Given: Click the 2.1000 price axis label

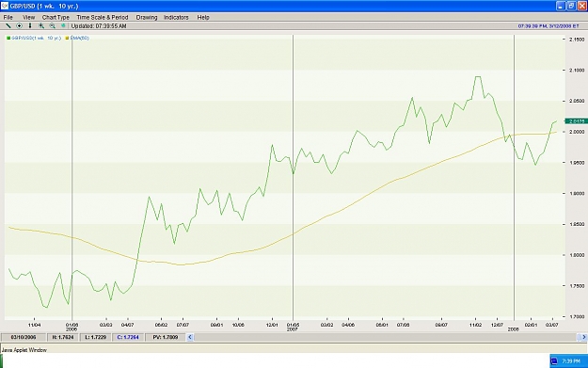Looking at the screenshot, I should [x=577, y=71].
